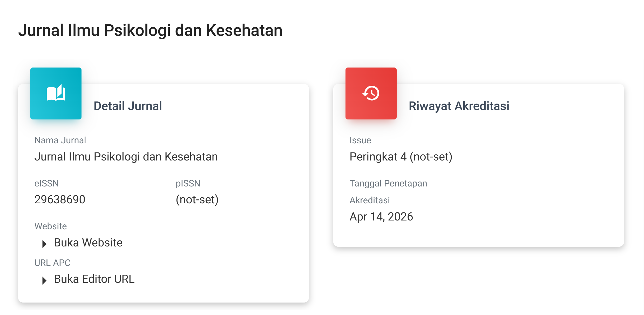Select the Detail Jurnal card heading

point(127,106)
